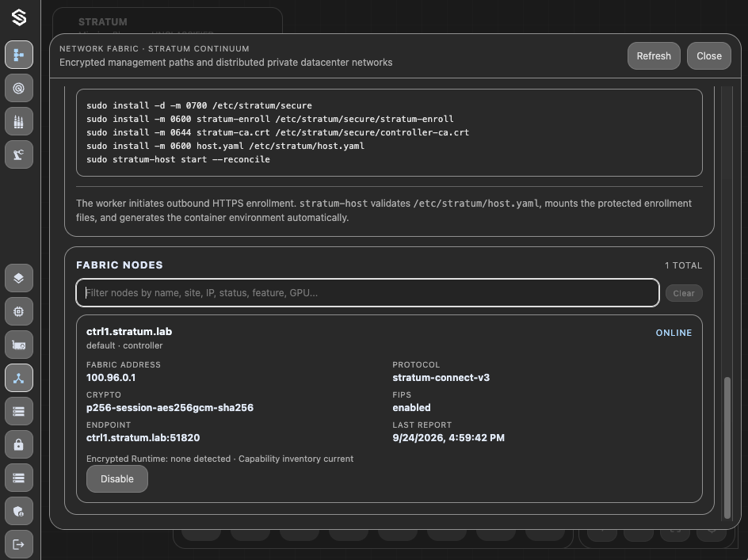Click the outbound HTTPS enrollment description paragraph
The image size is (748, 560).
[x=384, y=211]
